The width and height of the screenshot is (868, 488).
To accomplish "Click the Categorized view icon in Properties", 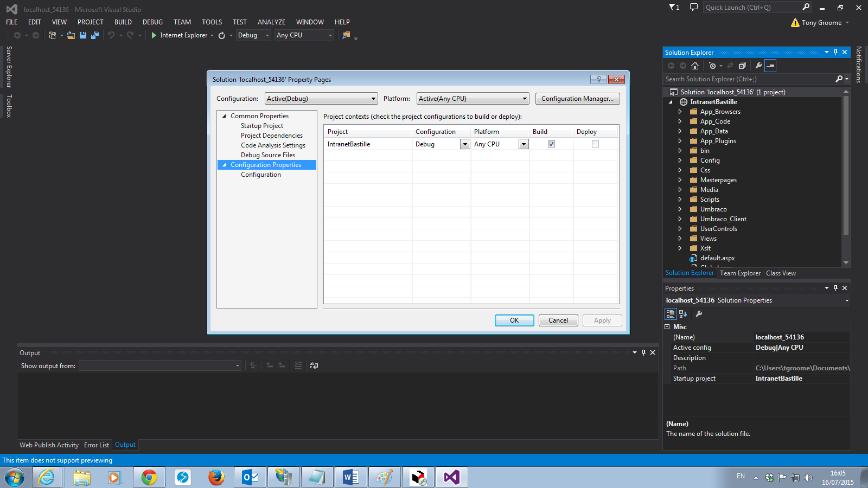I will (671, 314).
